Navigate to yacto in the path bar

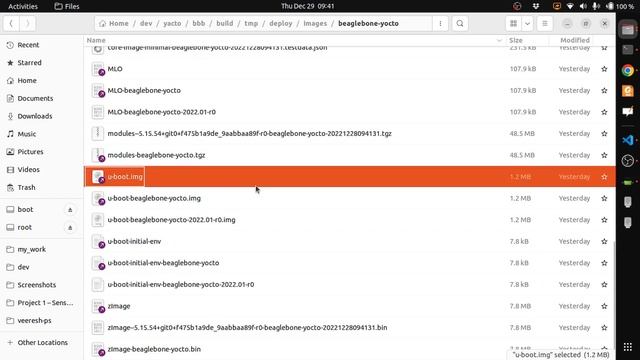coord(172,23)
